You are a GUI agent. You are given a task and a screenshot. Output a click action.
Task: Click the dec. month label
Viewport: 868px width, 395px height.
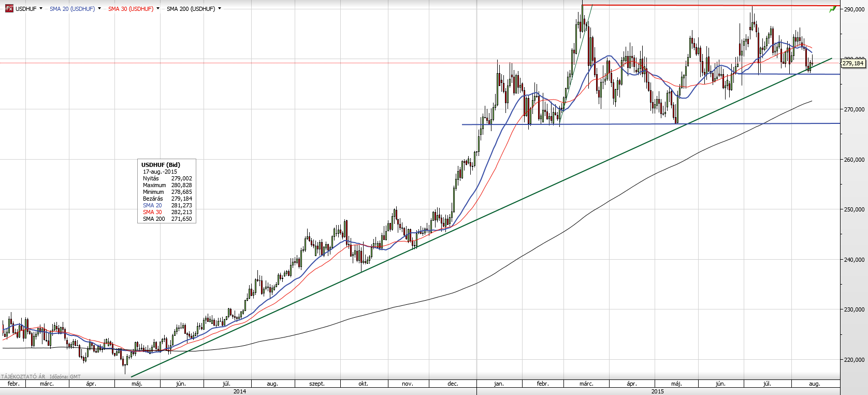453,384
